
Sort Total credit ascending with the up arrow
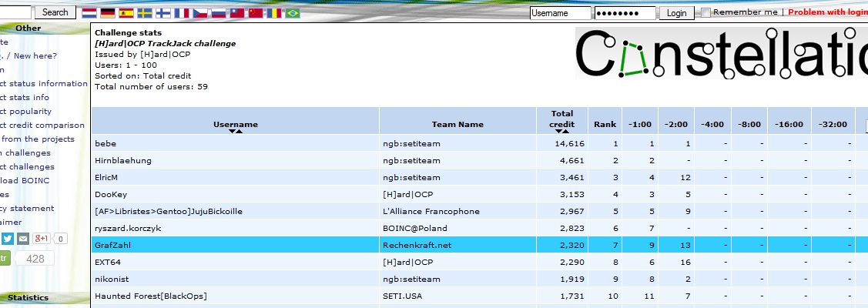pyautogui.click(x=566, y=132)
